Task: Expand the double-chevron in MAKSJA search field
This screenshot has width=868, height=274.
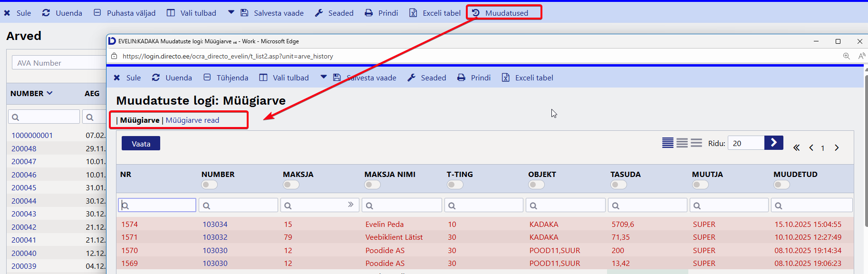Action: coord(350,205)
